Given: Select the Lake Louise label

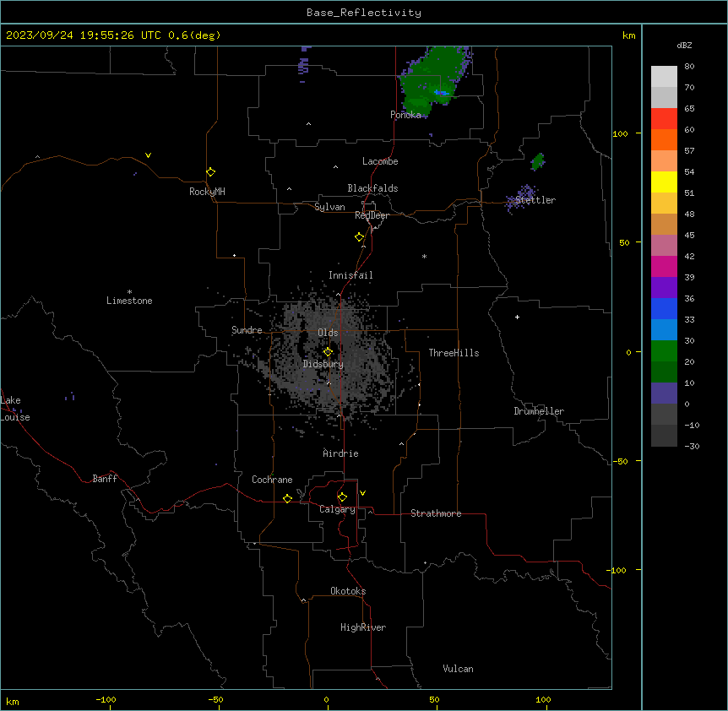Looking at the screenshot, I should pos(14,409).
